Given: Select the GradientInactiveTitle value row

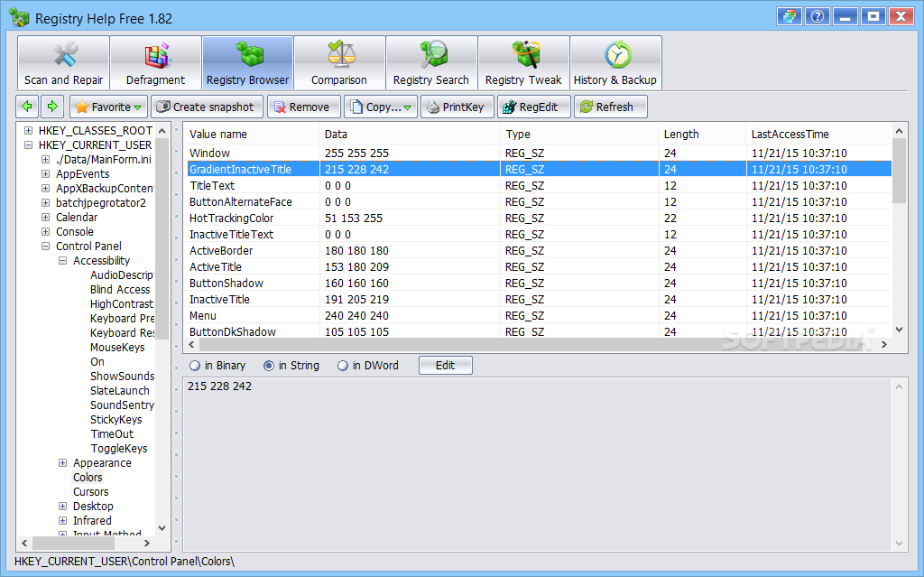Looking at the screenshot, I should [x=538, y=170].
